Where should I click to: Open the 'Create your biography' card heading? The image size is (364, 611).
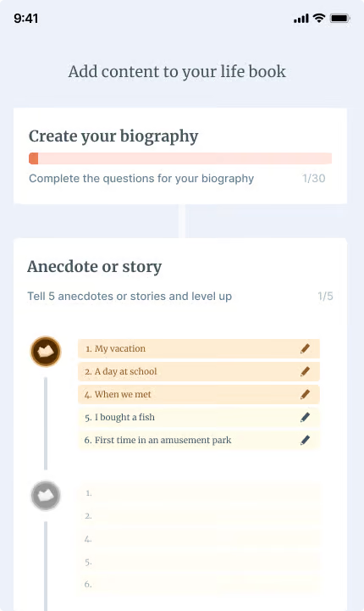pos(113,136)
